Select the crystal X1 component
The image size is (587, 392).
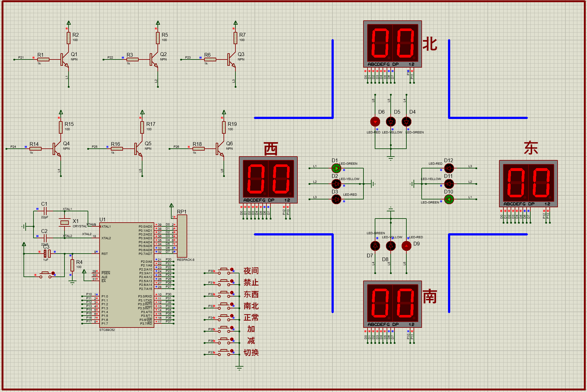pyautogui.click(x=64, y=222)
